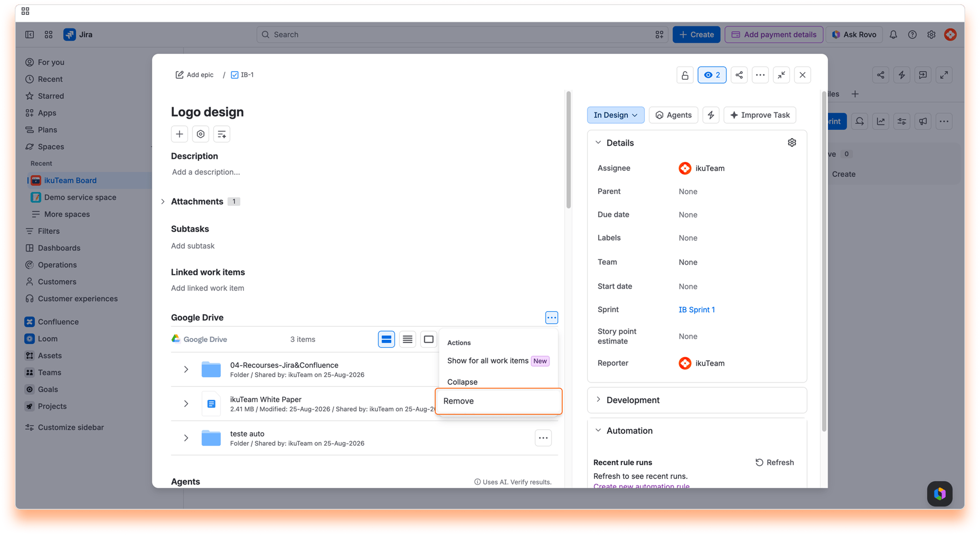Select Remove from the Actions menu
This screenshot has height=535, width=980.
pos(498,401)
